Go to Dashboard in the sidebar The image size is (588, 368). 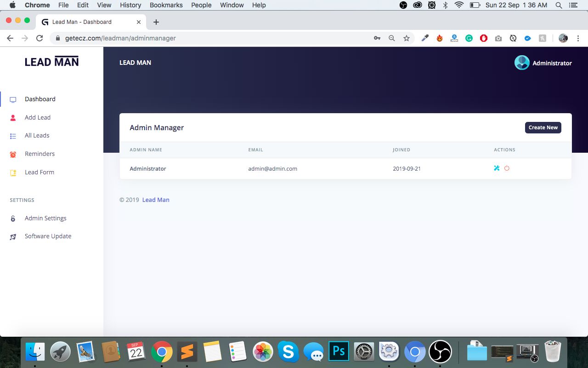pos(40,99)
